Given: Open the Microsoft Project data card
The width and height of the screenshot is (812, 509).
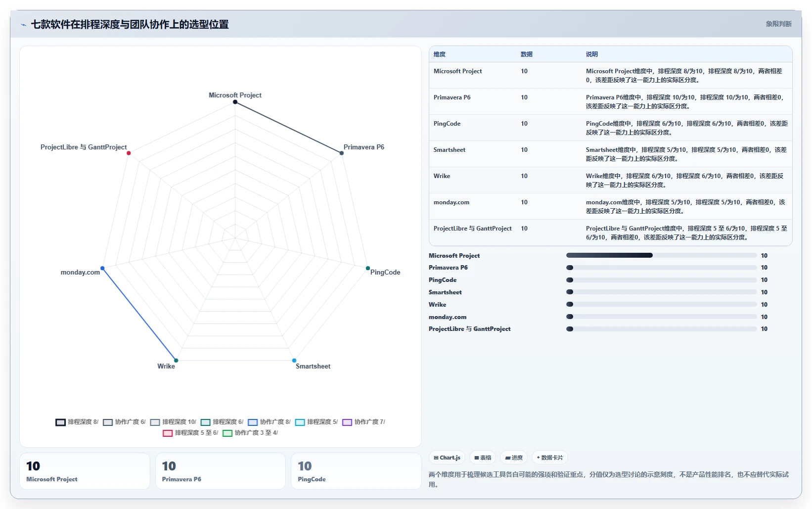Looking at the screenshot, I should 85,471.
